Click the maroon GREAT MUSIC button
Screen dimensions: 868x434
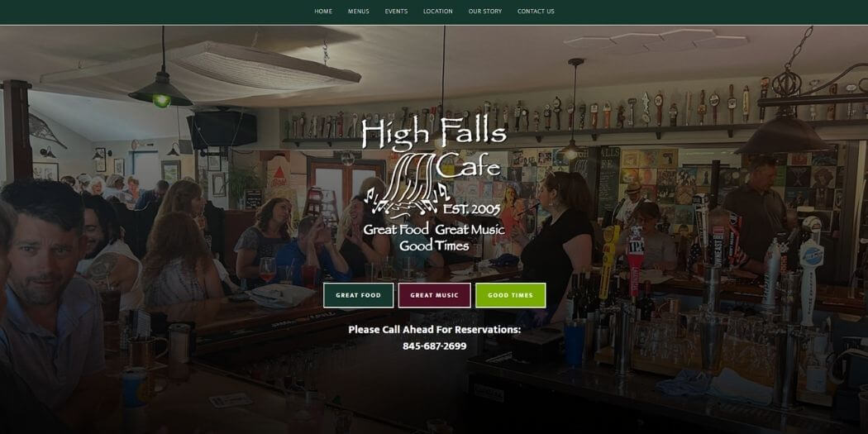435,296
